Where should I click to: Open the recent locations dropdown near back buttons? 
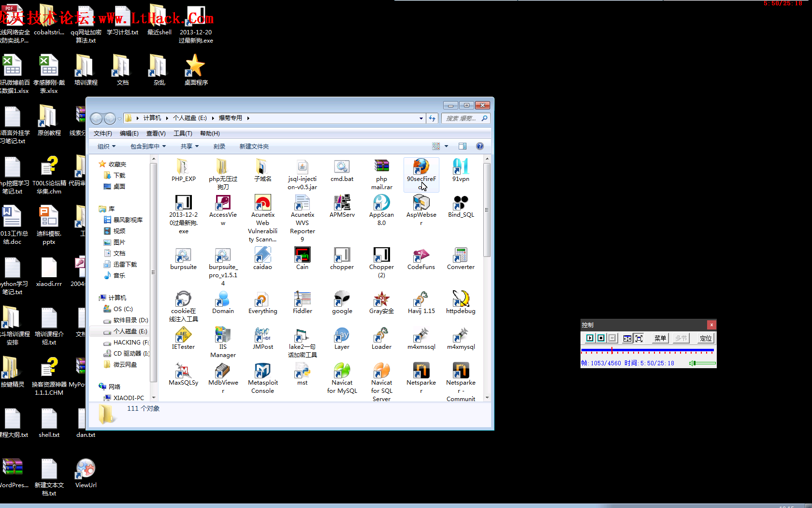119,119
